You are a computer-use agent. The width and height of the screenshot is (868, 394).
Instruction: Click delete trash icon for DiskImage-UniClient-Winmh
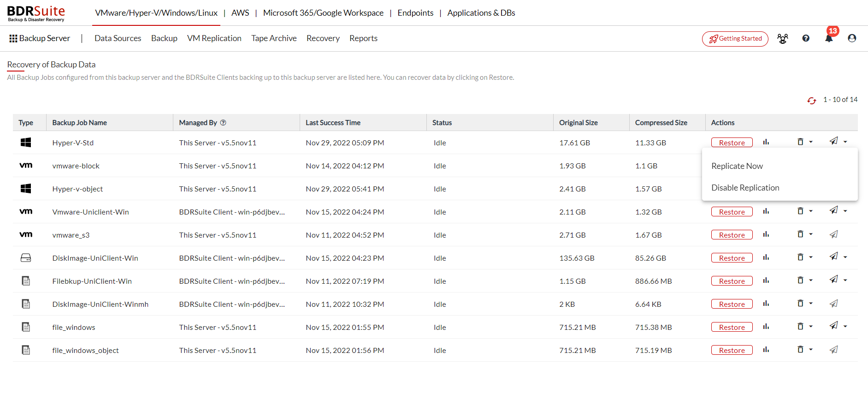click(x=801, y=303)
